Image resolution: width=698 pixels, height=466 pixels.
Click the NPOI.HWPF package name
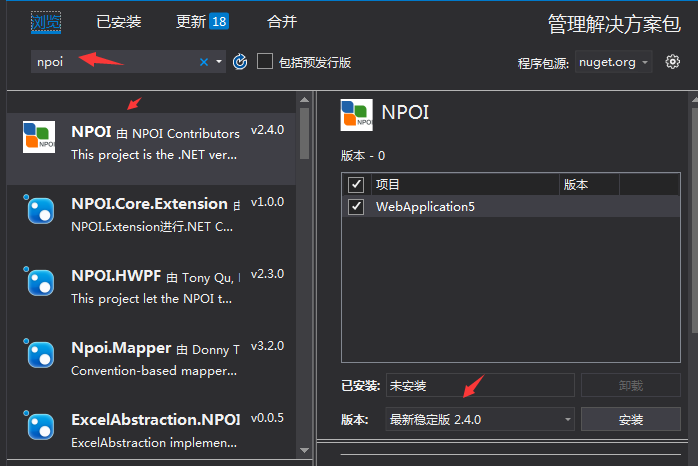(x=116, y=276)
